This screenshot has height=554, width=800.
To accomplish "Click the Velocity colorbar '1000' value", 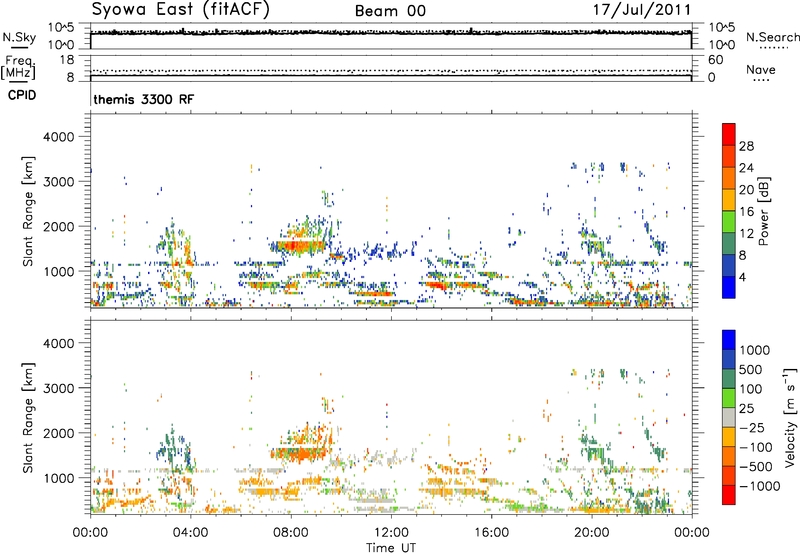I will [754, 350].
